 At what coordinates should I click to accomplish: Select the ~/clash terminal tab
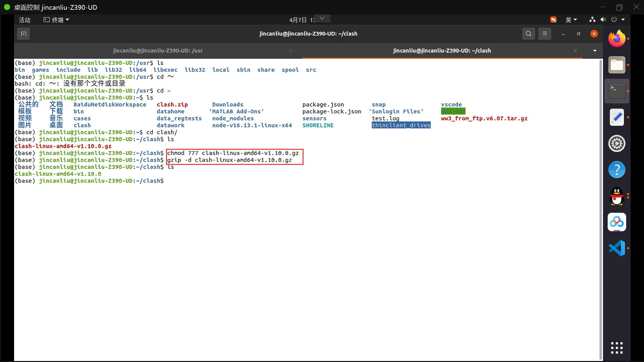(442, 51)
